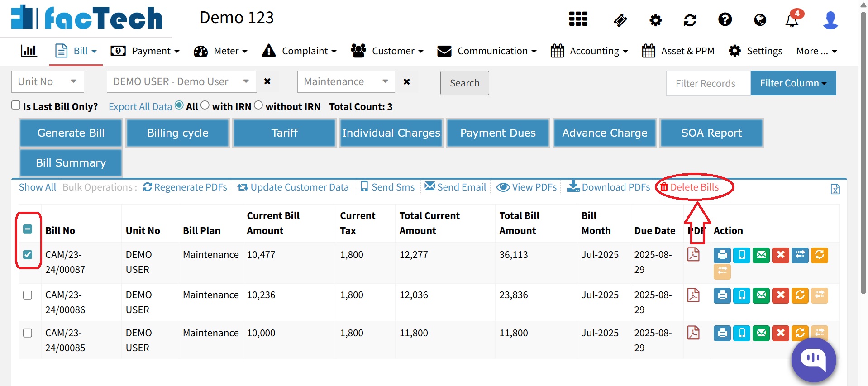This screenshot has width=868, height=386.
Task: Check the box for bill CAM/23-24/00086
Action: click(28, 295)
